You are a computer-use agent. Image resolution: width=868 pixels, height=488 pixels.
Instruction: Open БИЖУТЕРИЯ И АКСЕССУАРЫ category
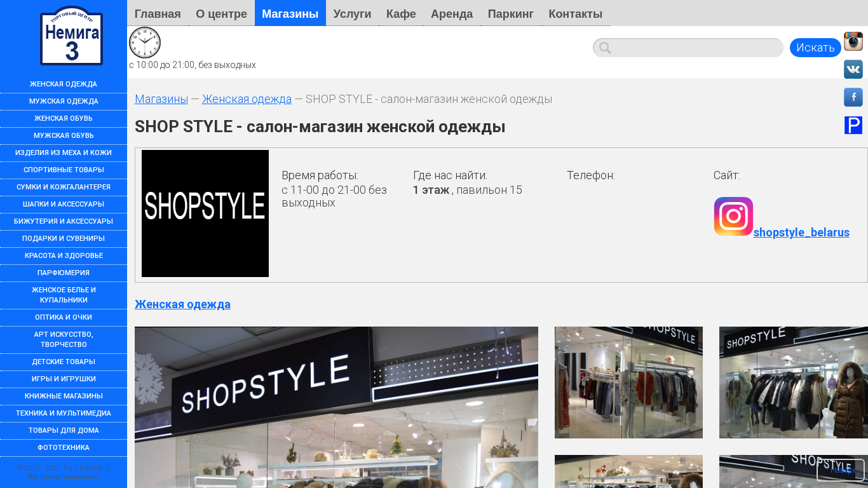[x=64, y=222]
